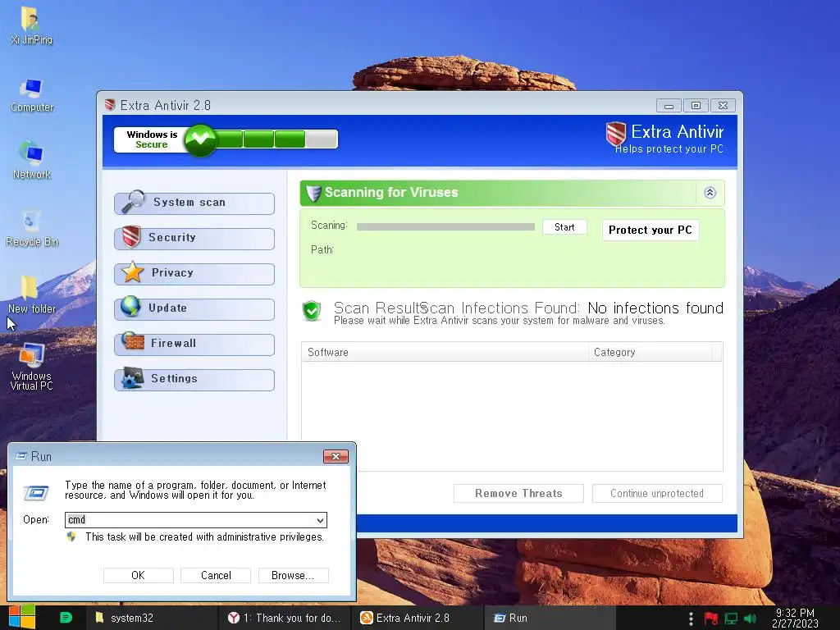This screenshot has height=630, width=840.
Task: Show hidden tray icons via dotted handle
Action: click(x=691, y=619)
